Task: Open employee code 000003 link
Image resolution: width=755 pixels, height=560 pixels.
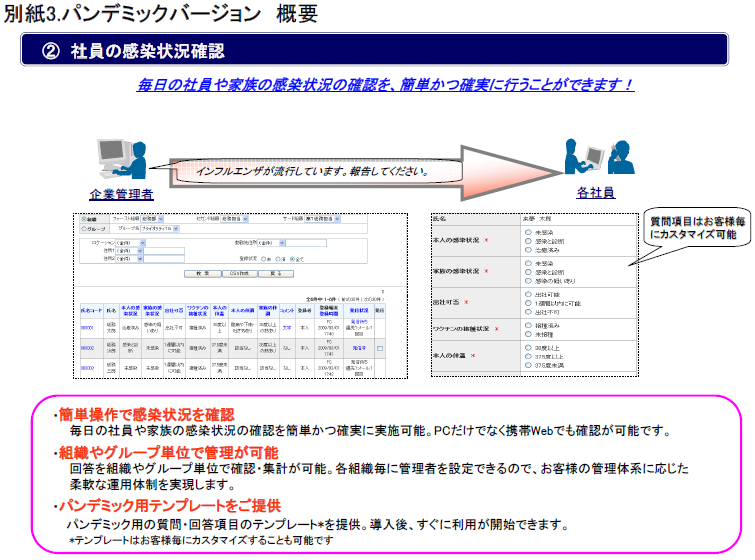Action: click(x=87, y=368)
